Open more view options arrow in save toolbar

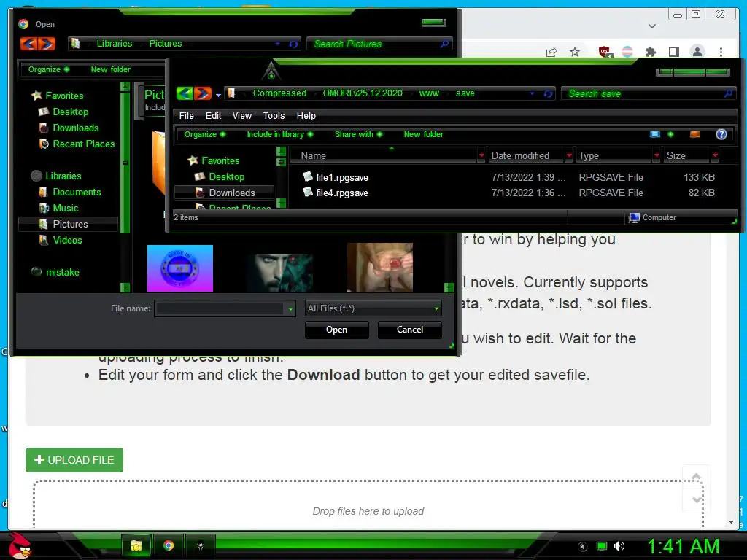pyautogui.click(x=670, y=134)
